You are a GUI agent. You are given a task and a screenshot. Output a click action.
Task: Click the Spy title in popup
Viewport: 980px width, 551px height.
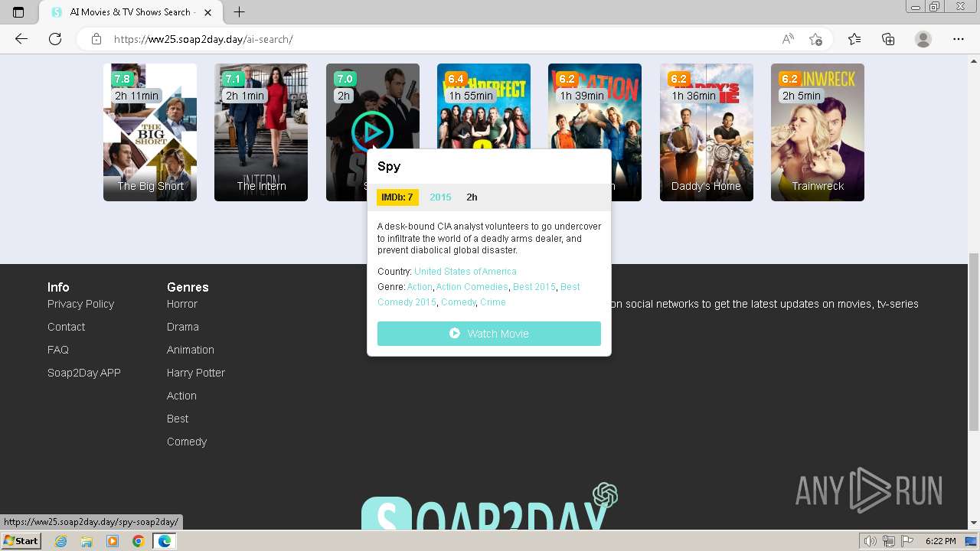pos(389,166)
